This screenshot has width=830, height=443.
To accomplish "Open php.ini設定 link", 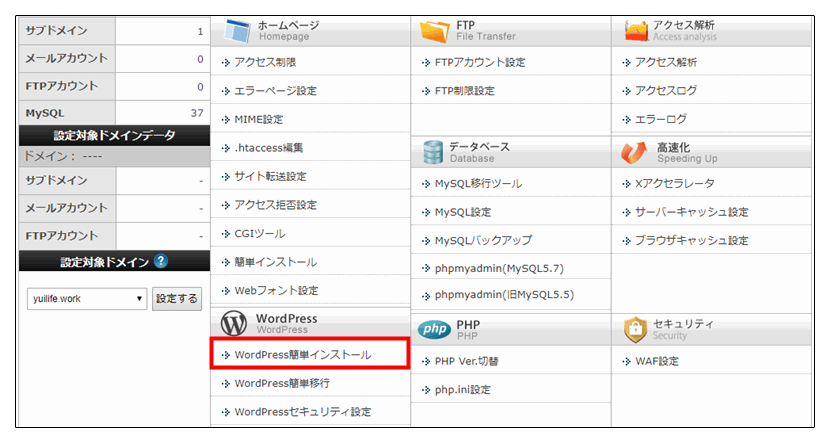I will point(463,390).
